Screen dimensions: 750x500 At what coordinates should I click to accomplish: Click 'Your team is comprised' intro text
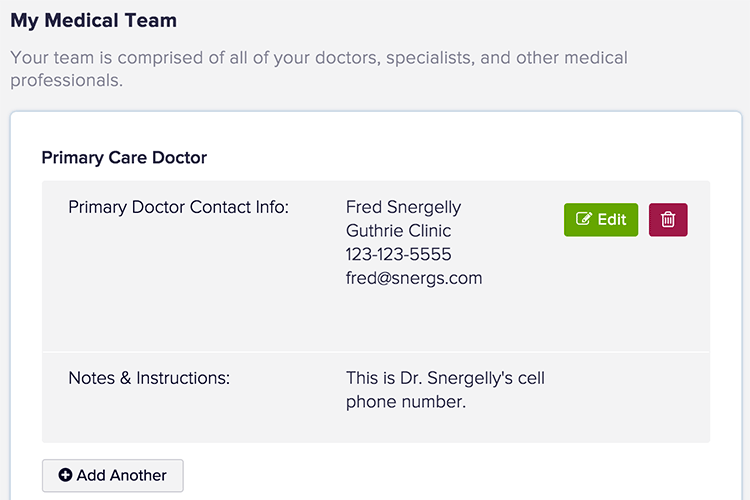tap(100, 57)
